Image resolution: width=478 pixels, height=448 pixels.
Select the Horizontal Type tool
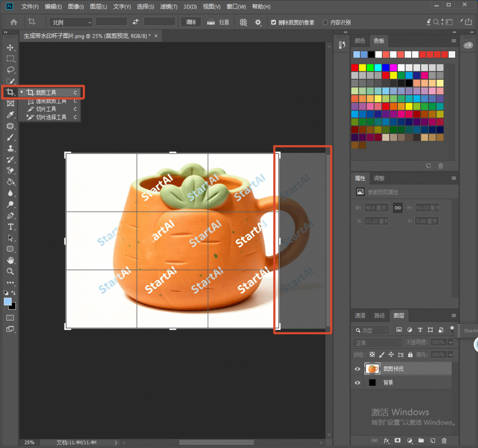[x=10, y=227]
